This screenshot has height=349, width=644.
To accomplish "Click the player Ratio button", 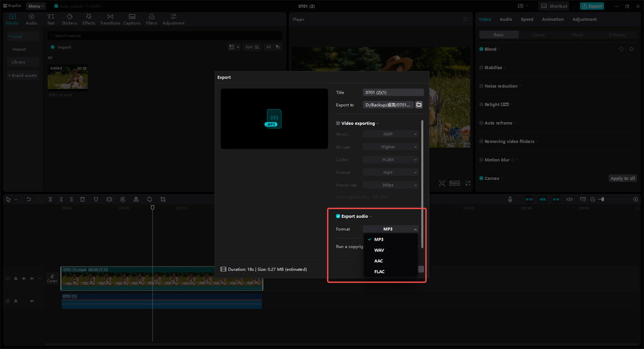I will (x=454, y=183).
